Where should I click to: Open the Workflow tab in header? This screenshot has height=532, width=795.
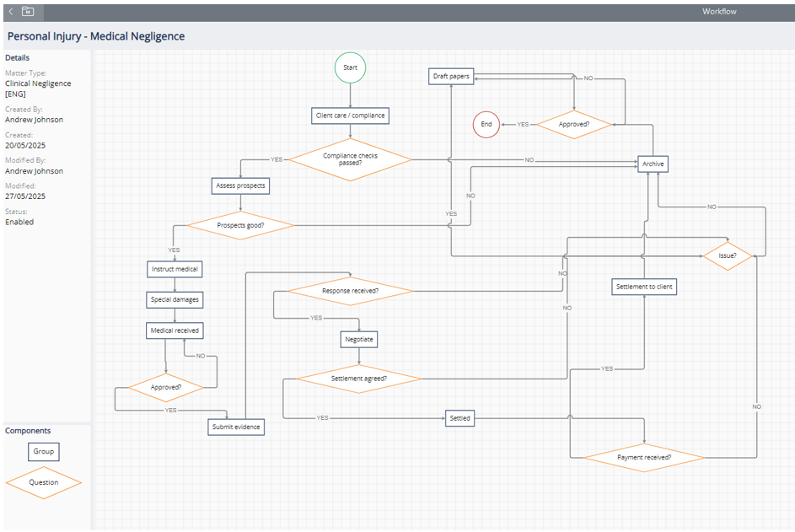(719, 12)
